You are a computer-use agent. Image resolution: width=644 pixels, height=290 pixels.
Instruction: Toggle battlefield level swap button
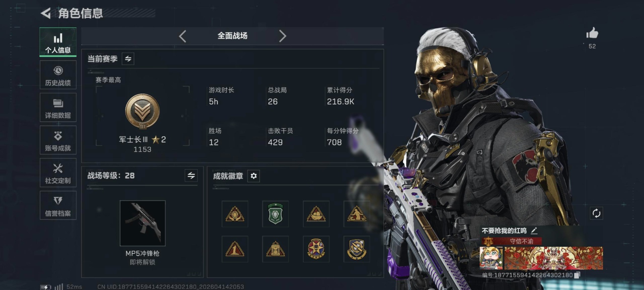(191, 176)
